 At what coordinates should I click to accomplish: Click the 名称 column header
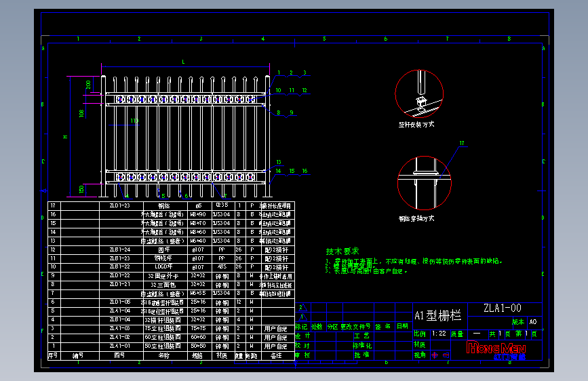tap(164, 355)
